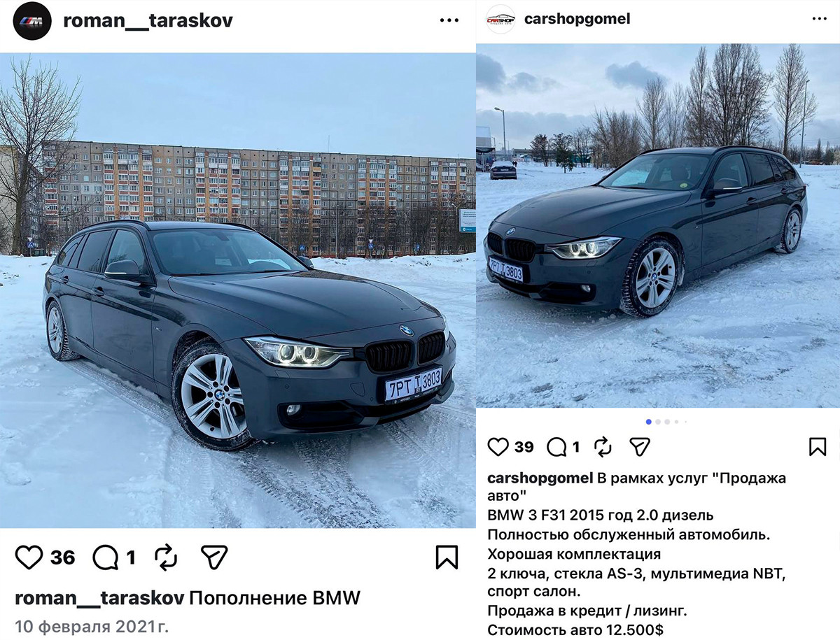Save the carshopgomel post with bookmark
Viewport: 840px width, 640px height.
(818, 447)
